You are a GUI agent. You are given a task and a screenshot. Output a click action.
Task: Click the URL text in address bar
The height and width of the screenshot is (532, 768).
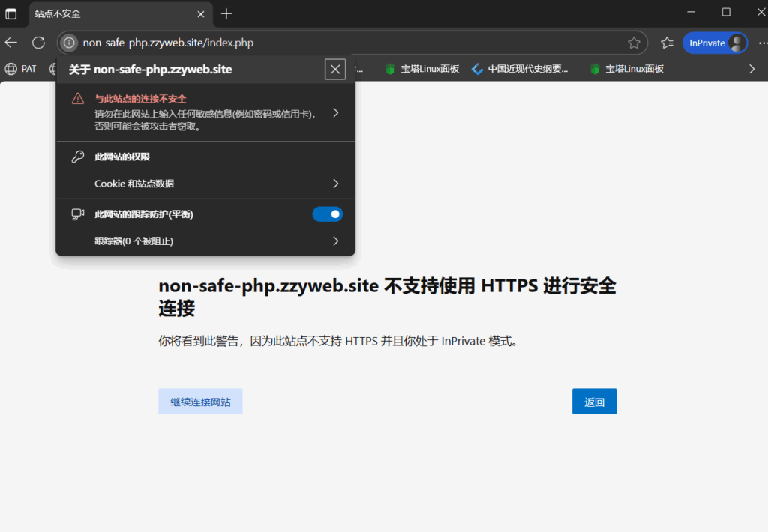(x=168, y=43)
